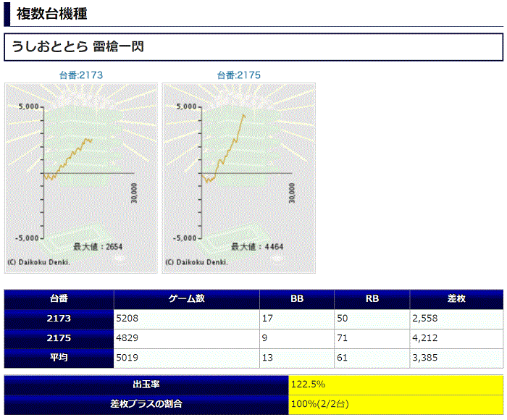Click the 5208 game count cell
This screenshot has width=507, height=420.
[187, 319]
